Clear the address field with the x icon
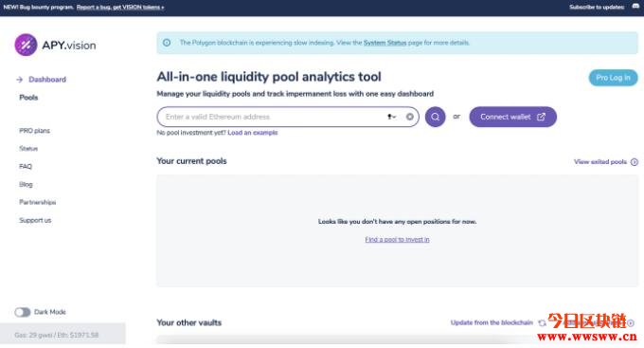 [x=409, y=117]
